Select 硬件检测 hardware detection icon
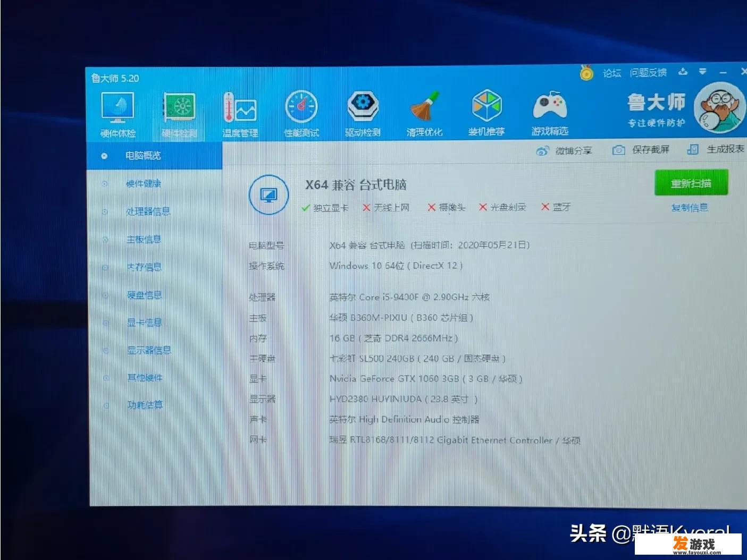Screen dimensions: 747x560 coord(179,115)
